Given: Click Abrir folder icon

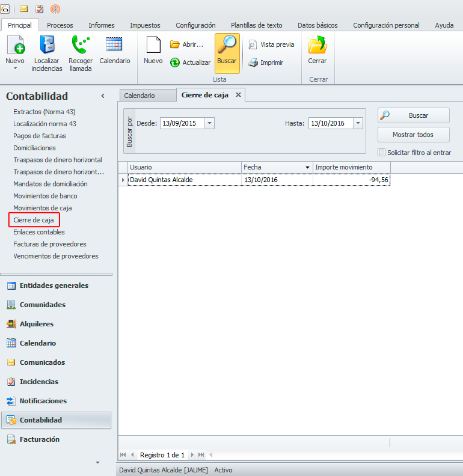Looking at the screenshot, I should [175, 44].
